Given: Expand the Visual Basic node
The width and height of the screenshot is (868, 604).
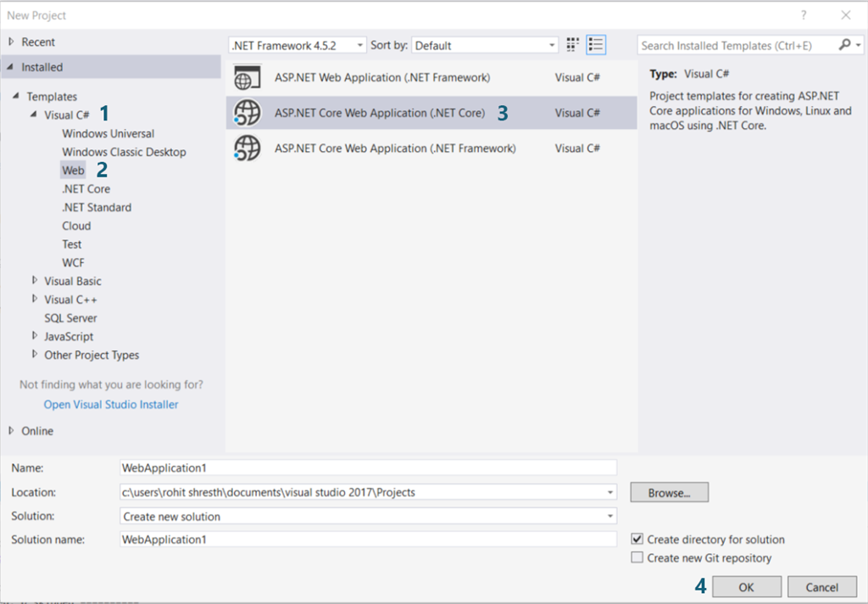Looking at the screenshot, I should (x=35, y=281).
